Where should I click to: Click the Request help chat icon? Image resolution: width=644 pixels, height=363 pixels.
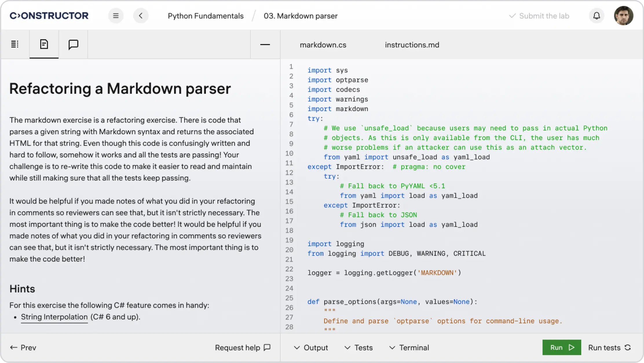point(267,347)
